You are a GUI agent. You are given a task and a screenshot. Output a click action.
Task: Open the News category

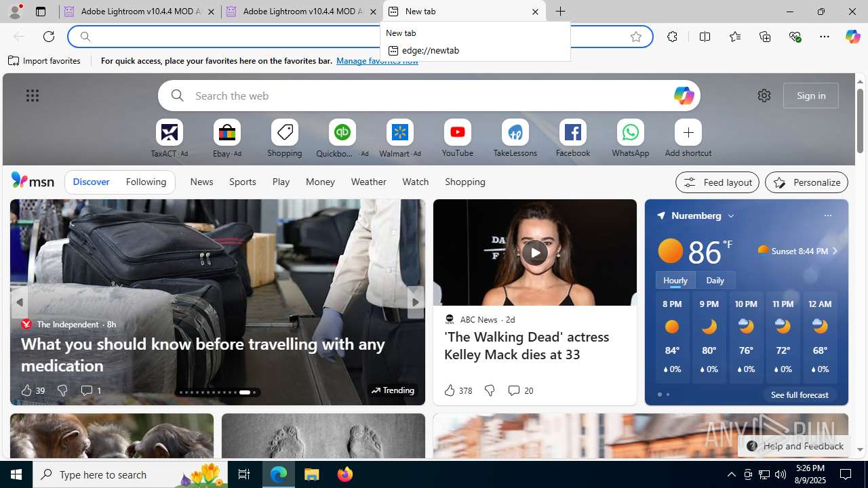point(201,182)
